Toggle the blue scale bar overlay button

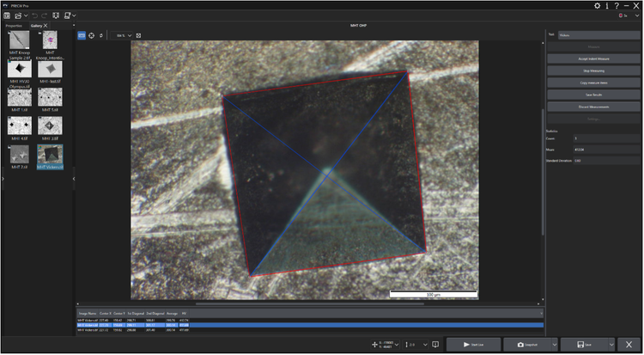pos(82,35)
